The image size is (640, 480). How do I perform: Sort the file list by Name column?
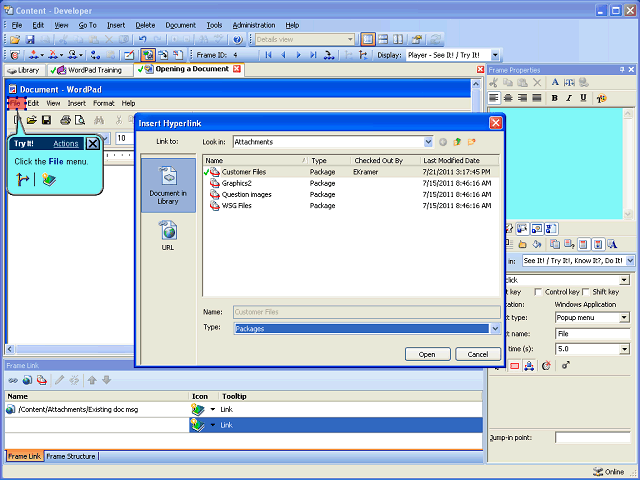pyautogui.click(x=255, y=160)
